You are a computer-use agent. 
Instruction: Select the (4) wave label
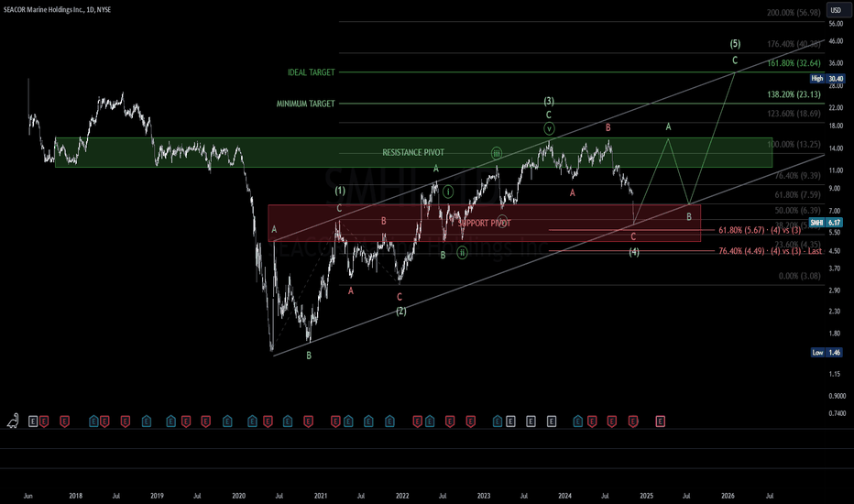pos(634,252)
